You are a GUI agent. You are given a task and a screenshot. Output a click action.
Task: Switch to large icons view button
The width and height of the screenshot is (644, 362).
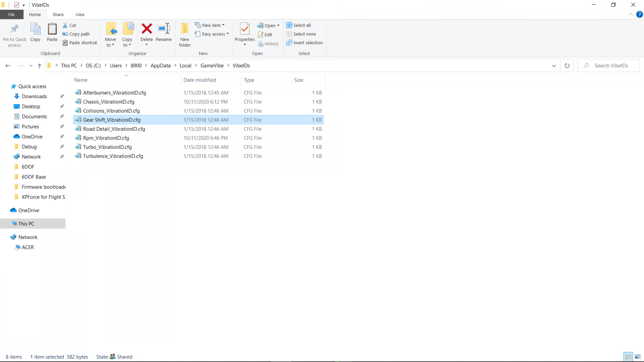tap(638, 357)
